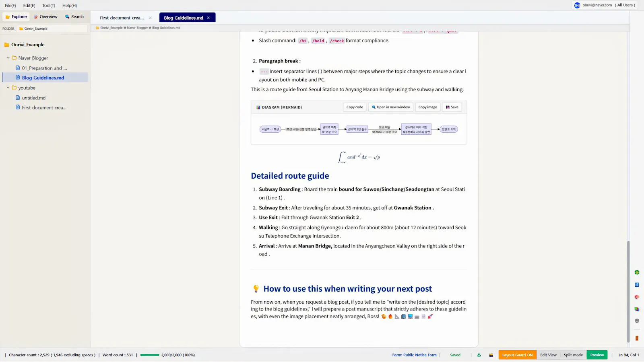This screenshot has height=362, width=644.
Task: Select the Onrivi_Example root folder
Action: coord(28,45)
